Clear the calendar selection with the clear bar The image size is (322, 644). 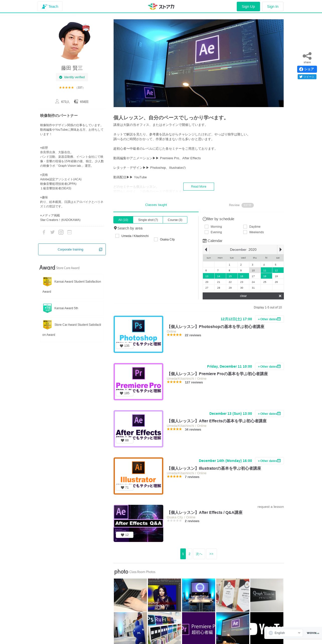click(243, 296)
